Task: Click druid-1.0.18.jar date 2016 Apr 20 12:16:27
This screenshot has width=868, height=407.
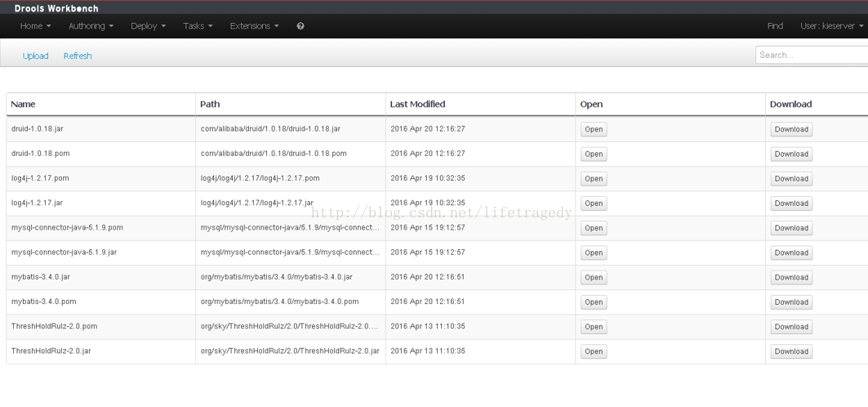Action: [x=427, y=128]
